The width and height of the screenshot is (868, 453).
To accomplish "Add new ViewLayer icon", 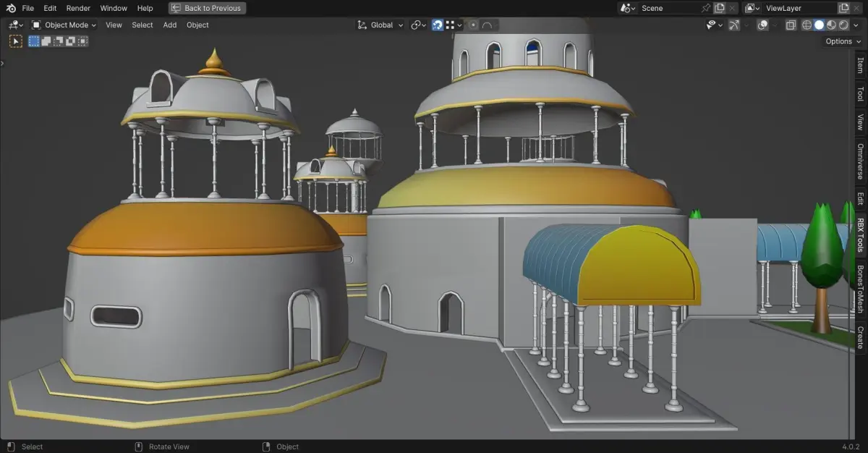I will pyautogui.click(x=843, y=8).
